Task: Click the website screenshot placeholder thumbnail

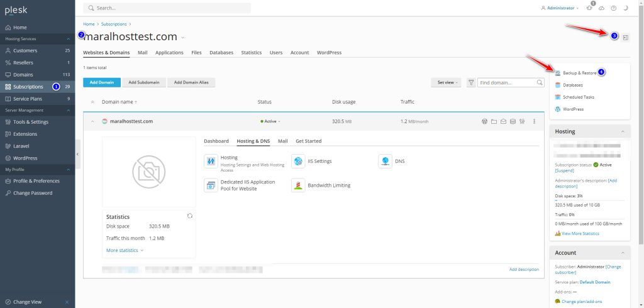Action: tap(149, 172)
